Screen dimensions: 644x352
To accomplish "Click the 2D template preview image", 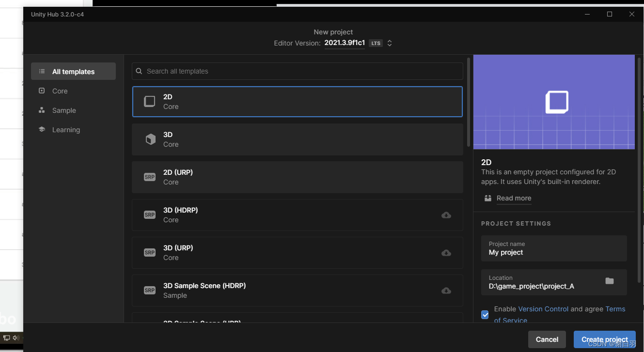I will [554, 102].
